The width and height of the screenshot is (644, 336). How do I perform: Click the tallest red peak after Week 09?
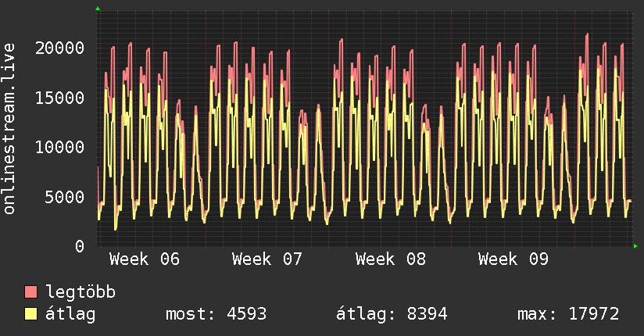click(x=587, y=35)
